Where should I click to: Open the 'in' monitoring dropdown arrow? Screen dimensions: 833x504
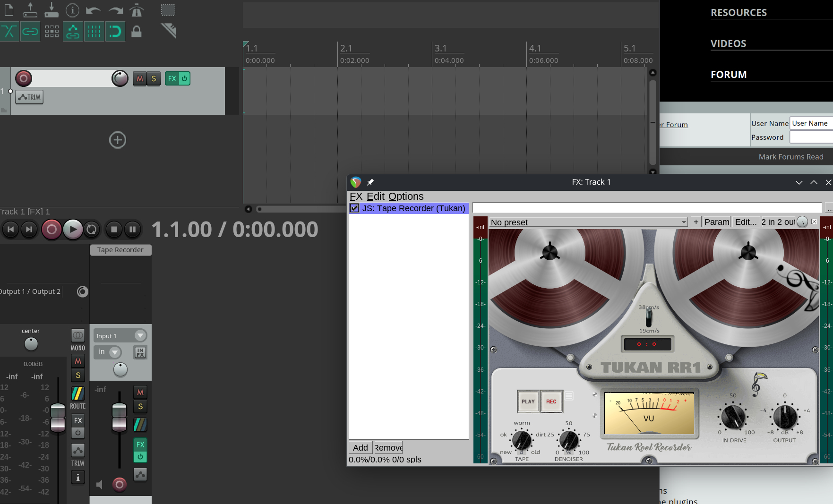pyautogui.click(x=114, y=352)
